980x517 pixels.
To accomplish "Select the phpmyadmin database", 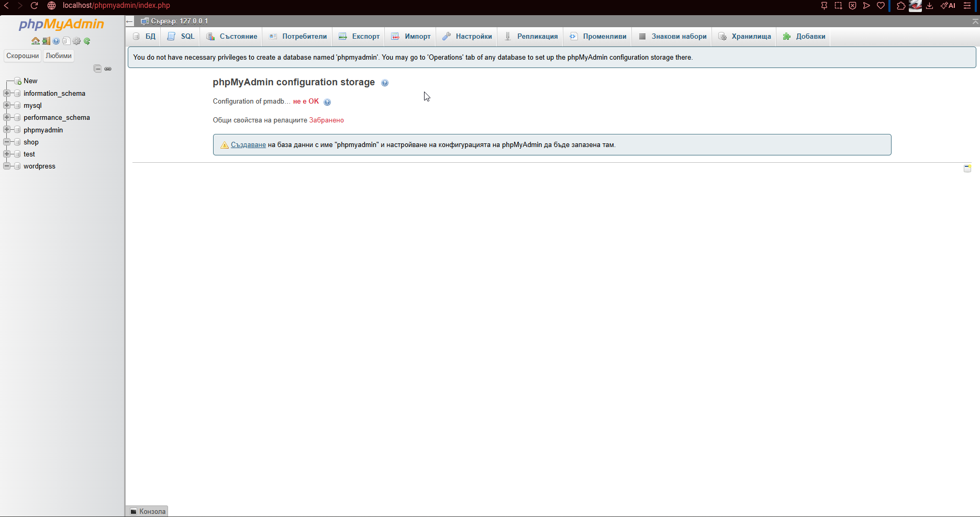I will 43,130.
